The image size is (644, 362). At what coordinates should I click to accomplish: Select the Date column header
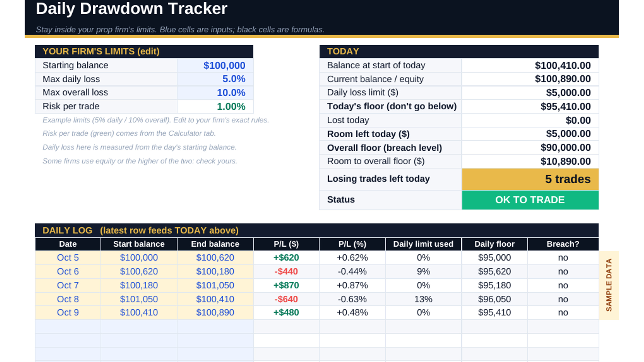coord(68,244)
